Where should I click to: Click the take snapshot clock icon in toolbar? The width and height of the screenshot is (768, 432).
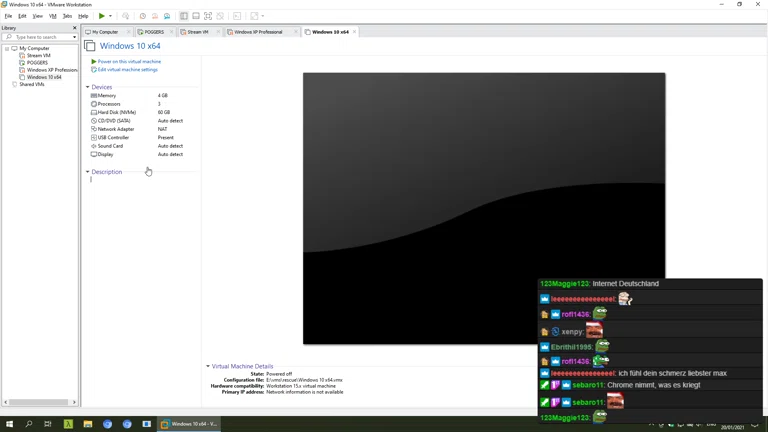pos(143,16)
